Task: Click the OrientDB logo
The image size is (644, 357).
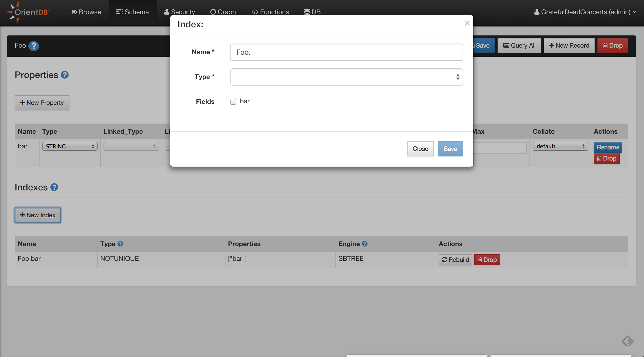Action: pos(28,12)
